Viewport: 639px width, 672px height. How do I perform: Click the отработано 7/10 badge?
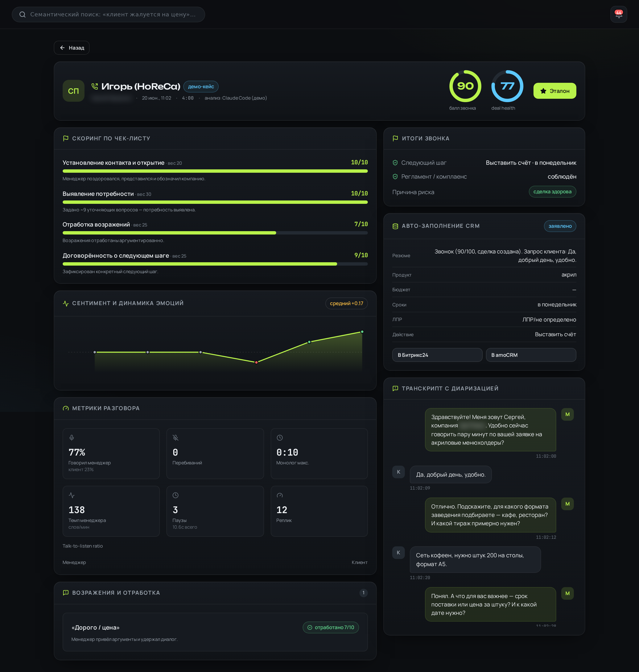[x=330, y=627]
